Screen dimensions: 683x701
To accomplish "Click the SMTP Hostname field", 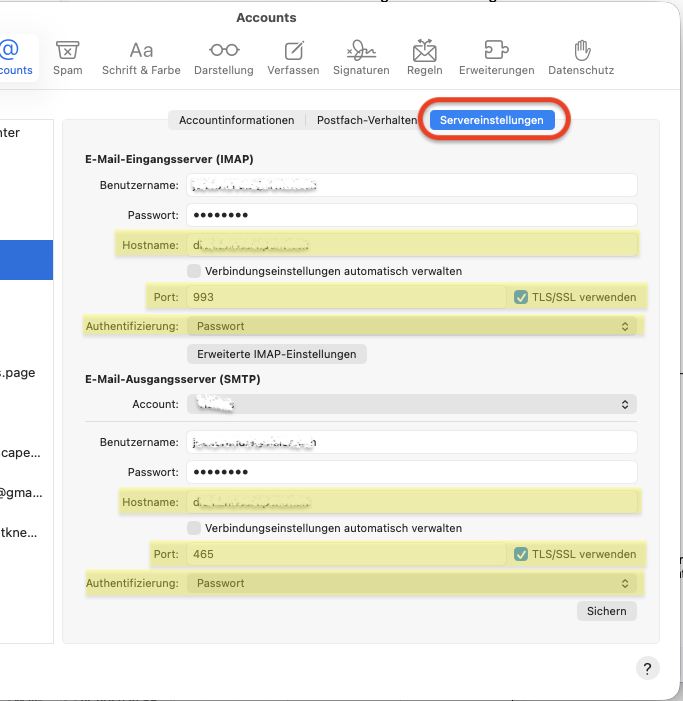I will coord(412,502).
